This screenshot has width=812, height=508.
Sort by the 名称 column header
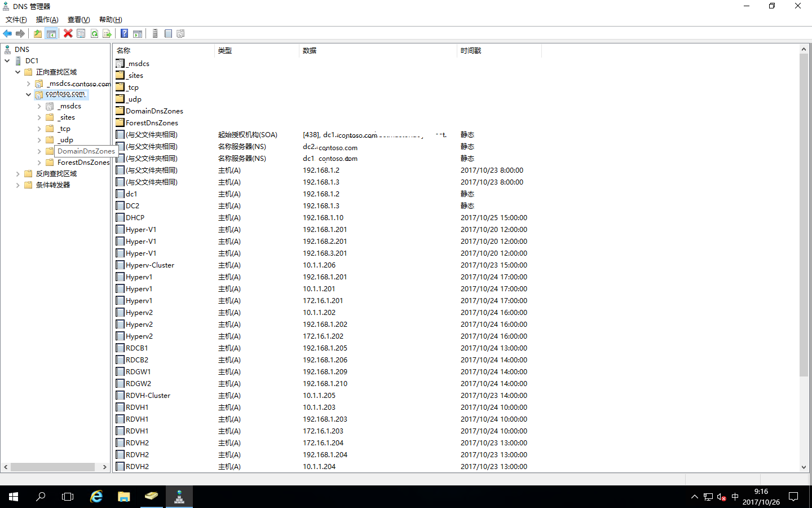164,51
